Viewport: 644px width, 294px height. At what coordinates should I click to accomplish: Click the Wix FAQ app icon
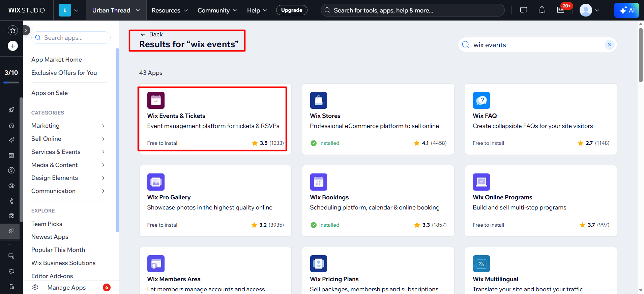(481, 100)
